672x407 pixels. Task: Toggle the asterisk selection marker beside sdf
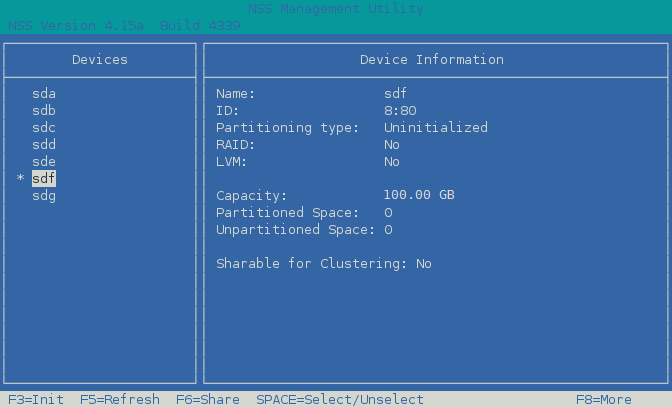pyautogui.click(x=20, y=180)
